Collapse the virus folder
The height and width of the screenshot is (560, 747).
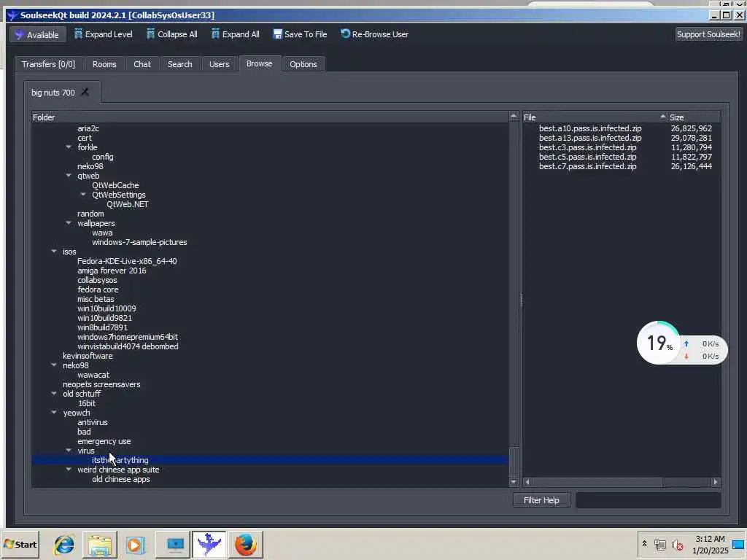pos(69,451)
